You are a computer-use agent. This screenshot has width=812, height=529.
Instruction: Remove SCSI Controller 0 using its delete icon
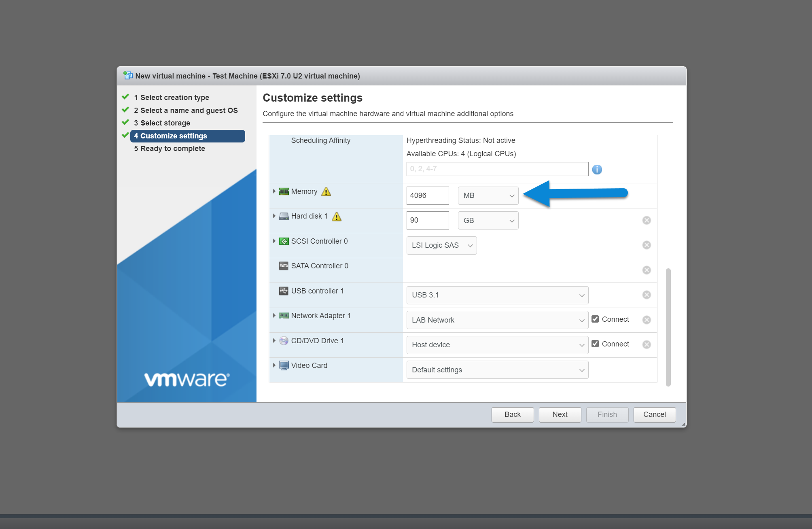[x=646, y=245]
